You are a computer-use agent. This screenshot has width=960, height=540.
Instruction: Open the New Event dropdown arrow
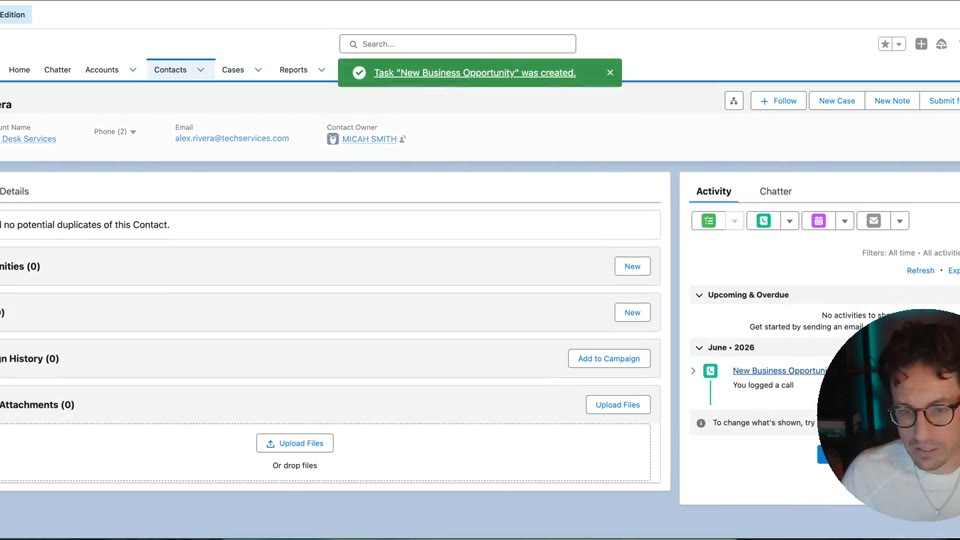(x=844, y=221)
